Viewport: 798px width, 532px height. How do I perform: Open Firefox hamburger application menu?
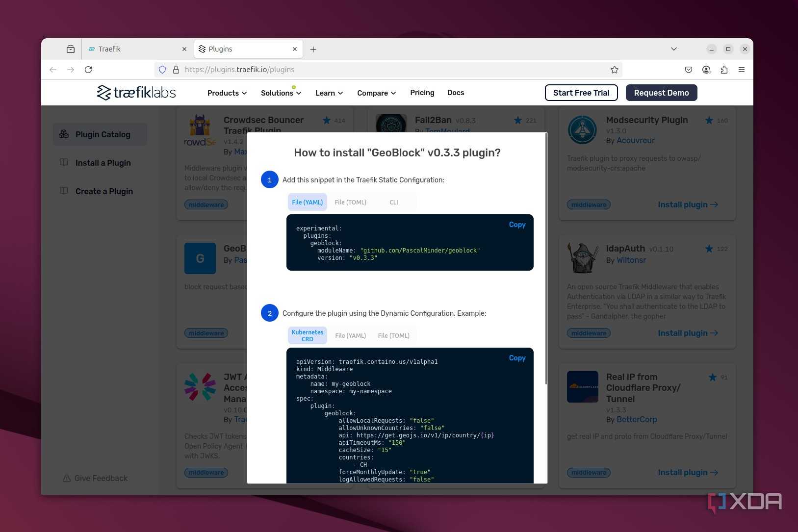click(x=742, y=70)
